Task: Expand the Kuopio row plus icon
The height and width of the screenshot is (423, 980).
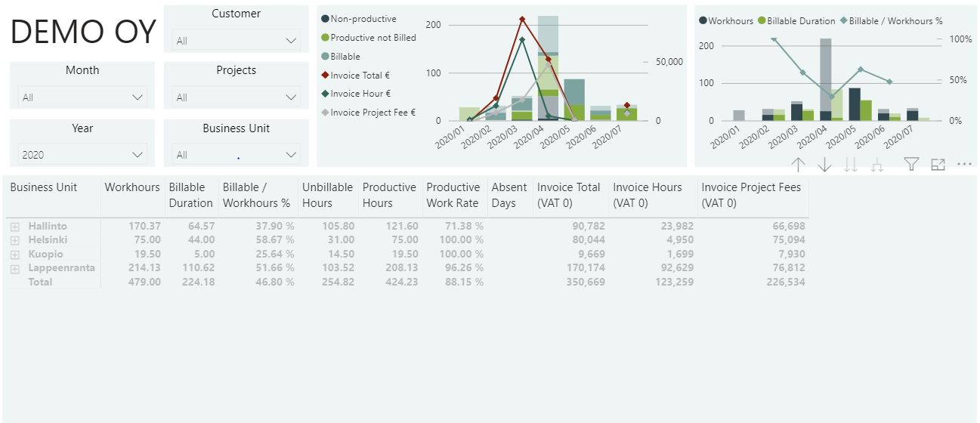Action: [14, 255]
